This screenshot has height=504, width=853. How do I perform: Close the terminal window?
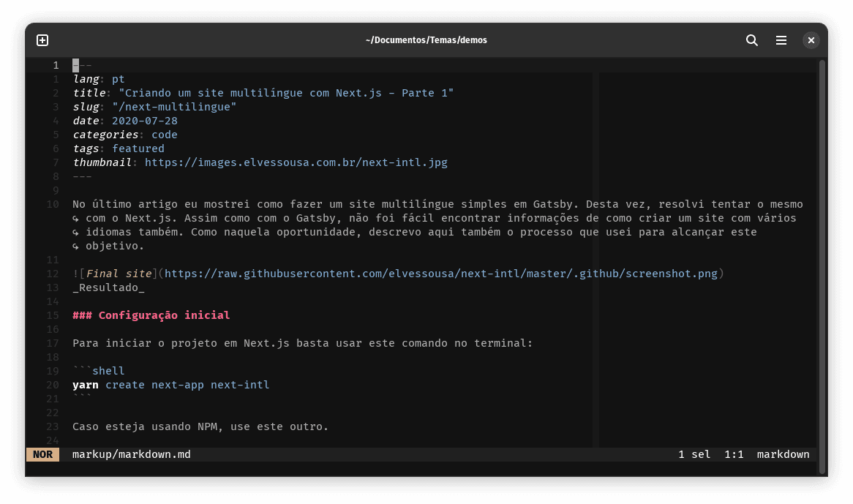coord(811,40)
